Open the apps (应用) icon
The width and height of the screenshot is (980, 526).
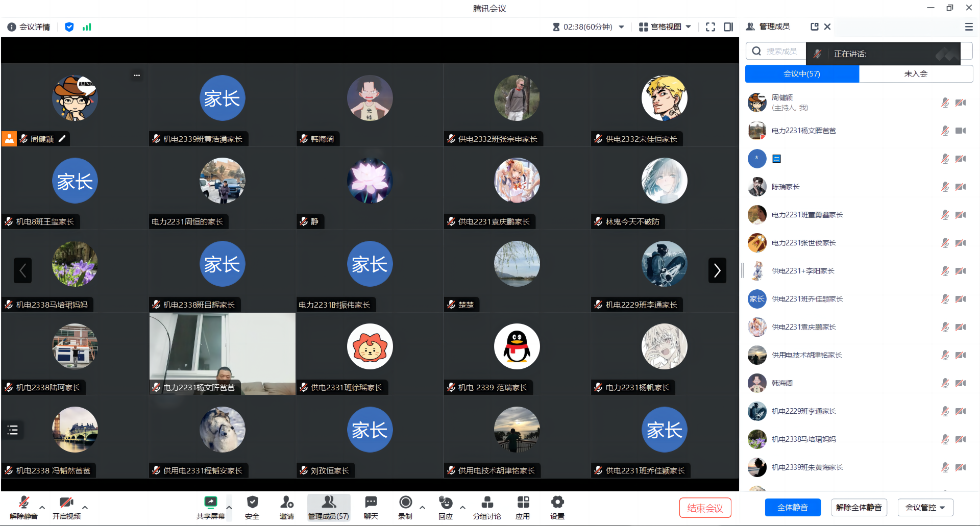point(523,503)
